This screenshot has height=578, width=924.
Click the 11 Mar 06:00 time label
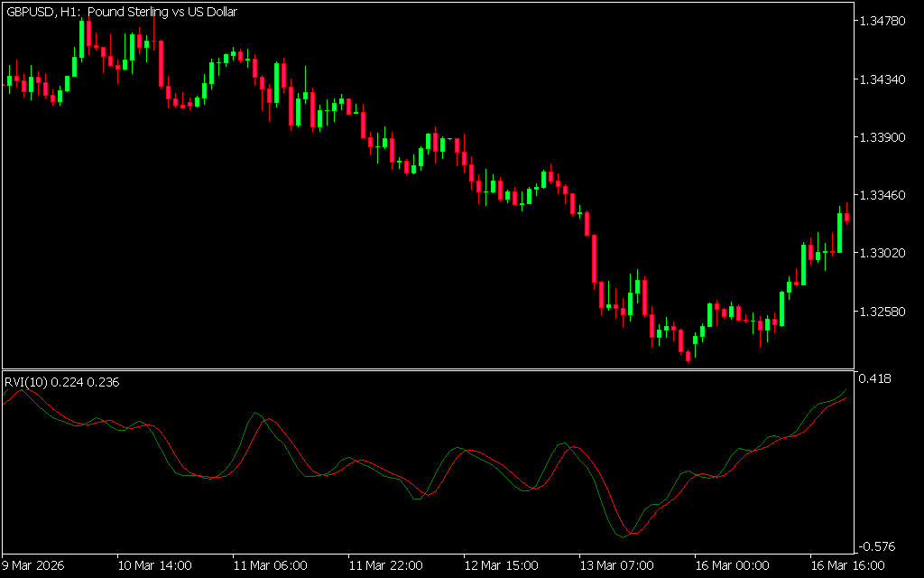(x=269, y=565)
